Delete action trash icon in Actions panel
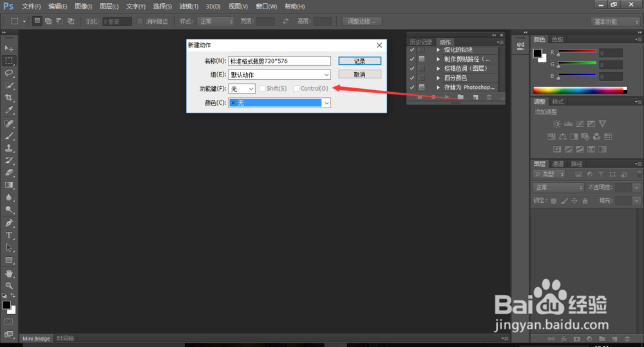 pos(489,97)
